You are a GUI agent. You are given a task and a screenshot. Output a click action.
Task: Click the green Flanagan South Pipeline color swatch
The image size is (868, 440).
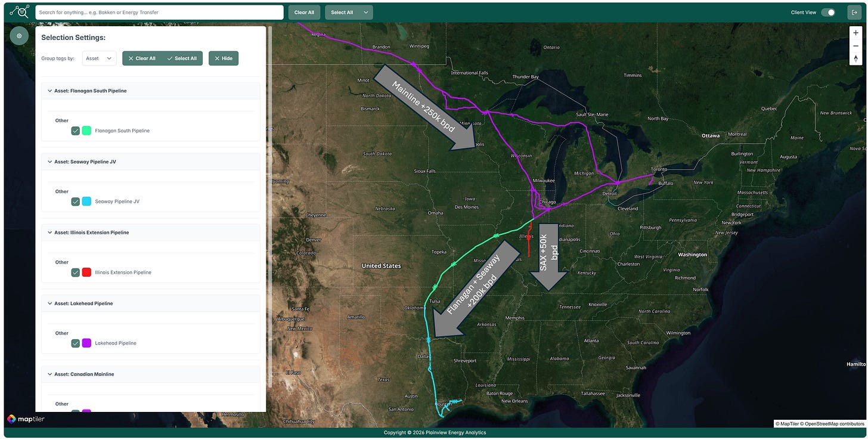[86, 131]
